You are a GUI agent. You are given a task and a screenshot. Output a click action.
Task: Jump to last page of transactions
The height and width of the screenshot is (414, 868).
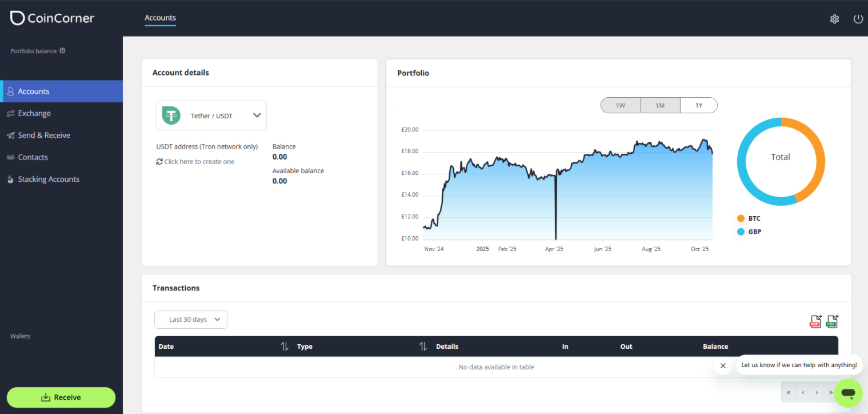click(830, 392)
